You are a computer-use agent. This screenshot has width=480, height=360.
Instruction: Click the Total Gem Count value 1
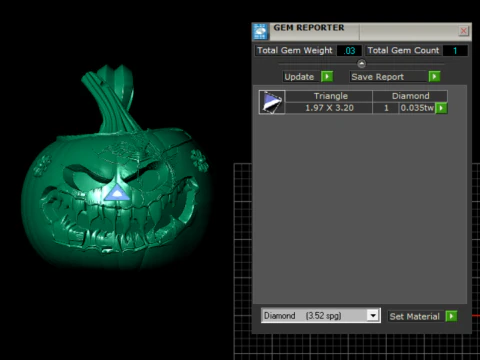[x=455, y=51]
